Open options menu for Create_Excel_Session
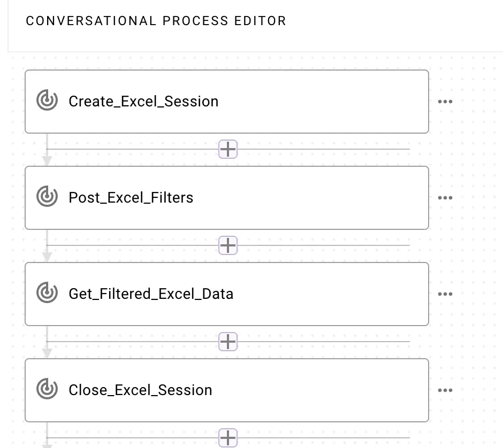The width and height of the screenshot is (503, 448). pyautogui.click(x=445, y=102)
